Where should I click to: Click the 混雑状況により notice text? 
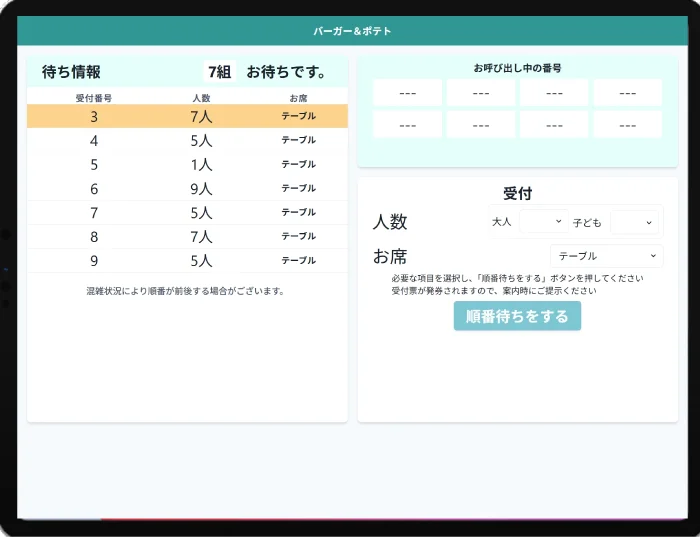pyautogui.click(x=186, y=291)
